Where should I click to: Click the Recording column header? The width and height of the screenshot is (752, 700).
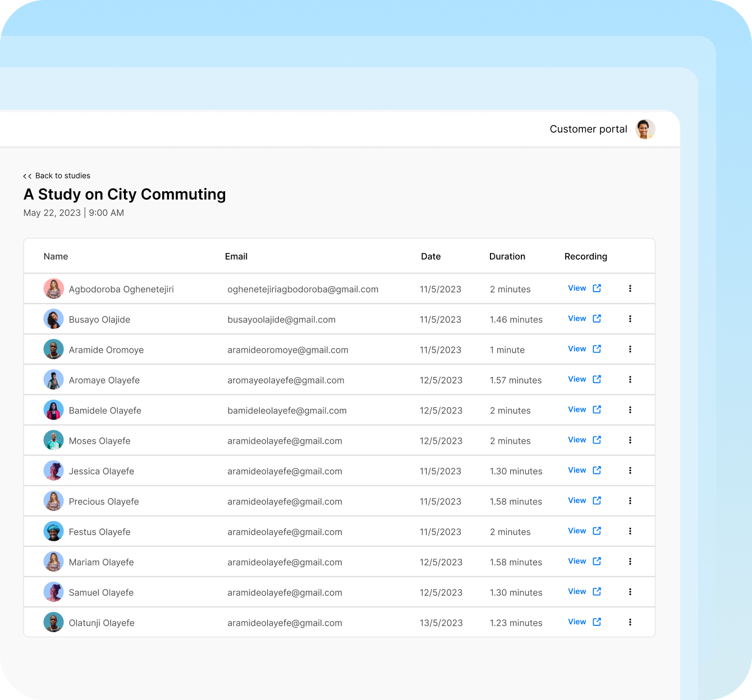coord(586,256)
